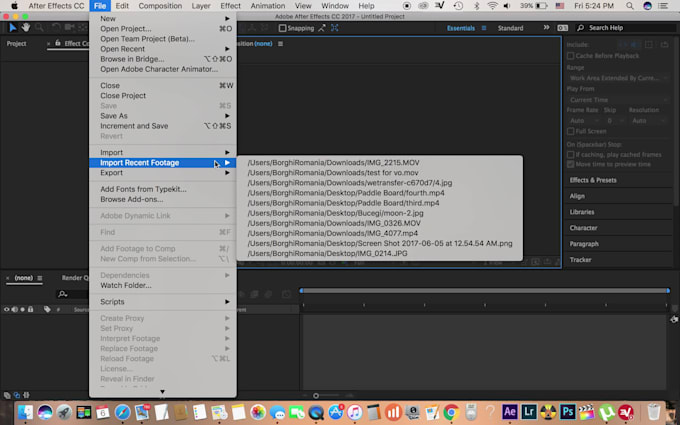Open the Range dropdown in Preview panel
This screenshot has height=425, width=680.
618,78
